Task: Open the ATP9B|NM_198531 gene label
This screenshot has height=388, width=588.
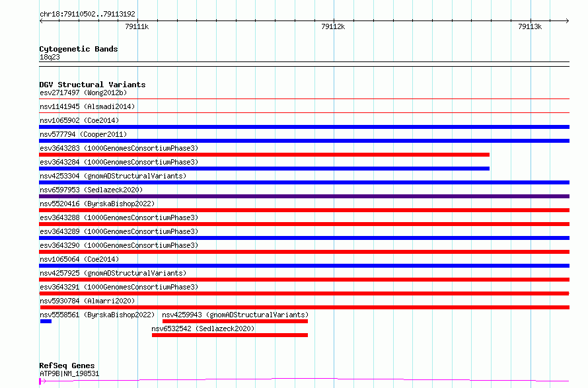Action: [69, 373]
